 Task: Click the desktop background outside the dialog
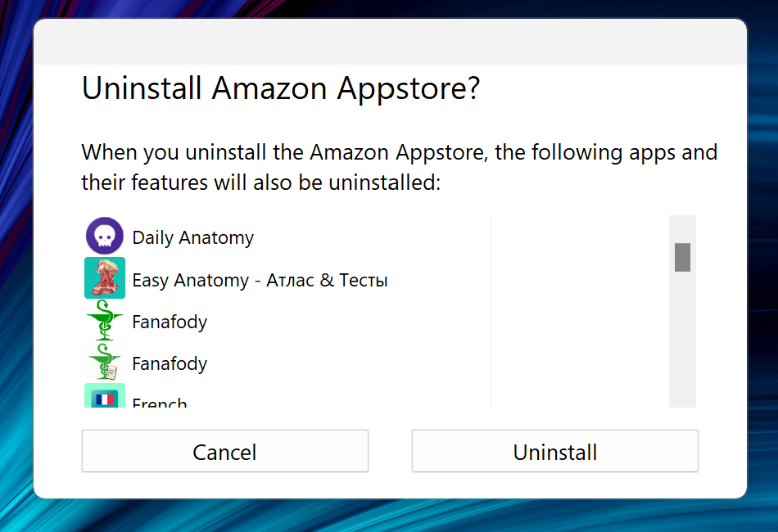16,266
